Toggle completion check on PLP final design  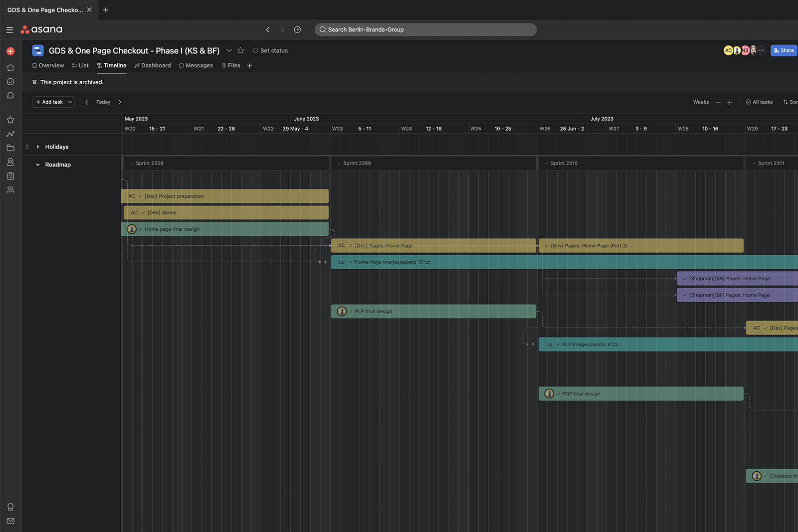pos(351,312)
